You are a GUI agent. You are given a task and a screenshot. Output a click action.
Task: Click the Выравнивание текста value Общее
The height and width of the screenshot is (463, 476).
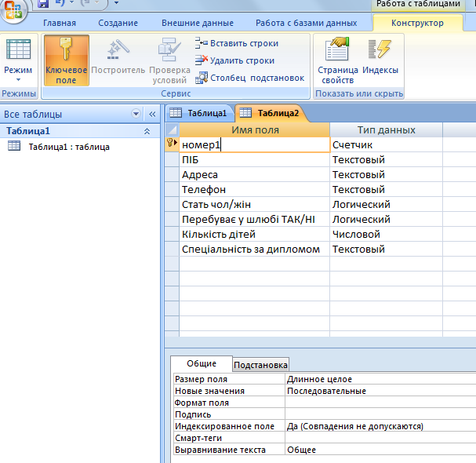point(380,450)
